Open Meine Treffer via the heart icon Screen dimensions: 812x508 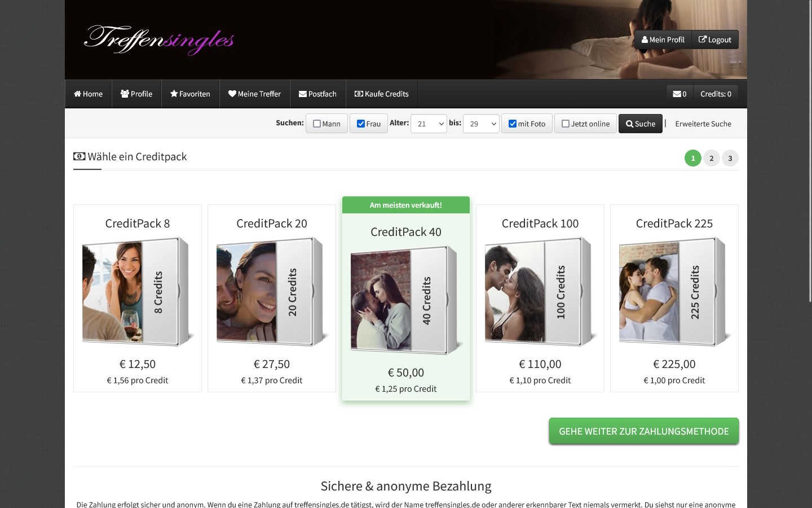[x=232, y=94]
